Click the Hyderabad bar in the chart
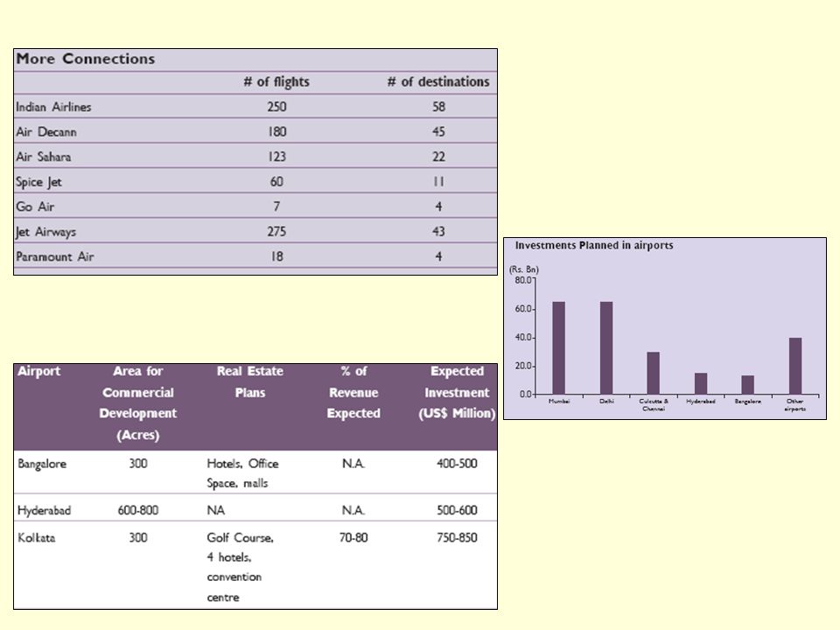The height and width of the screenshot is (630, 840). click(x=701, y=383)
